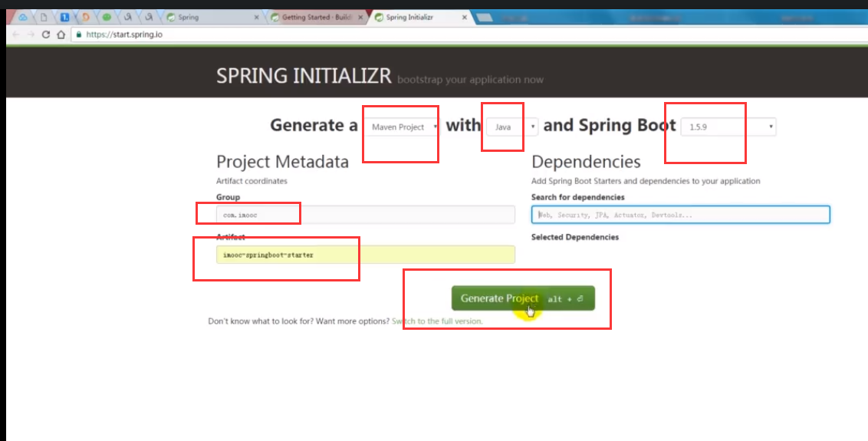Click the Artifact coordinates text
Viewport: 868px width, 441px height.
pos(252,181)
